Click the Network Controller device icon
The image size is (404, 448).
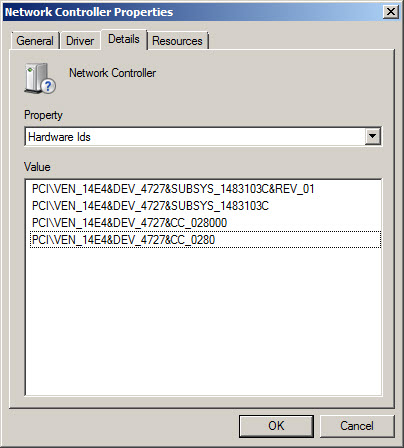pyautogui.click(x=40, y=78)
